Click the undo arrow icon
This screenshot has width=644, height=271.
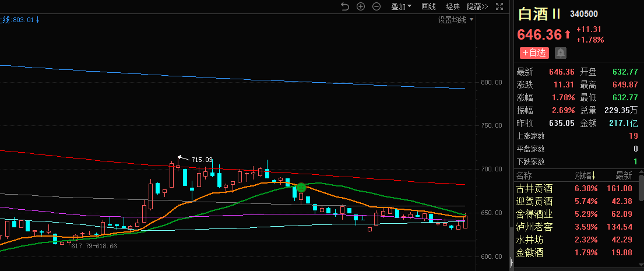coord(344,6)
